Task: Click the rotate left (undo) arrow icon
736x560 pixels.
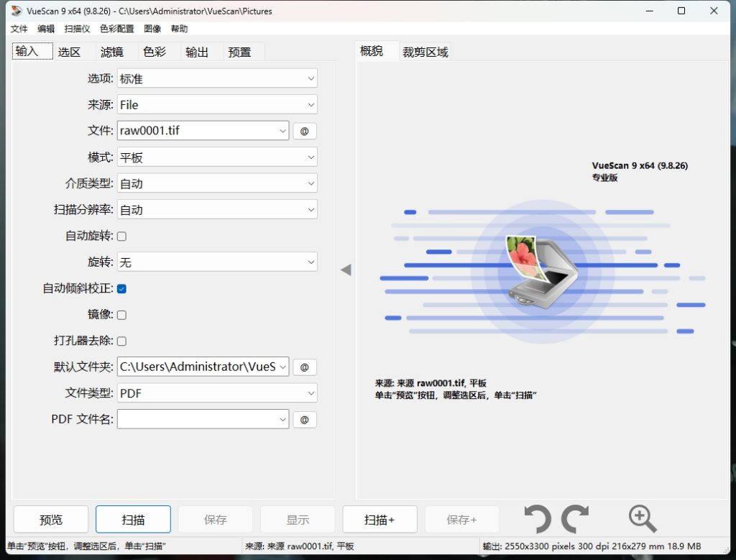Action: (x=538, y=519)
